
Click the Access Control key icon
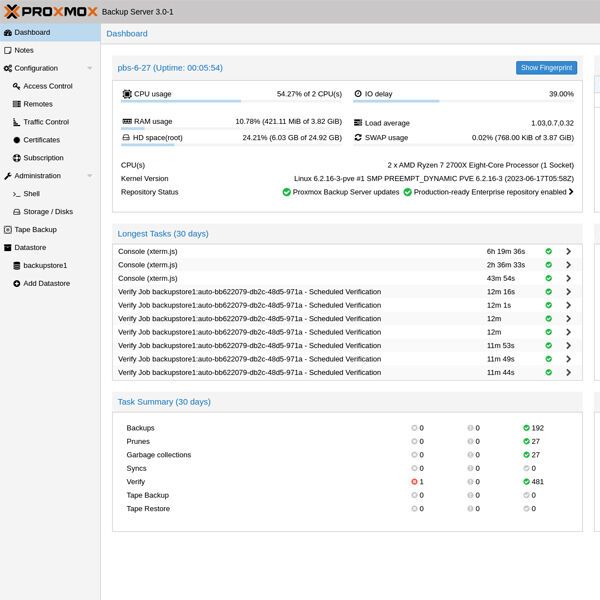coord(16,86)
